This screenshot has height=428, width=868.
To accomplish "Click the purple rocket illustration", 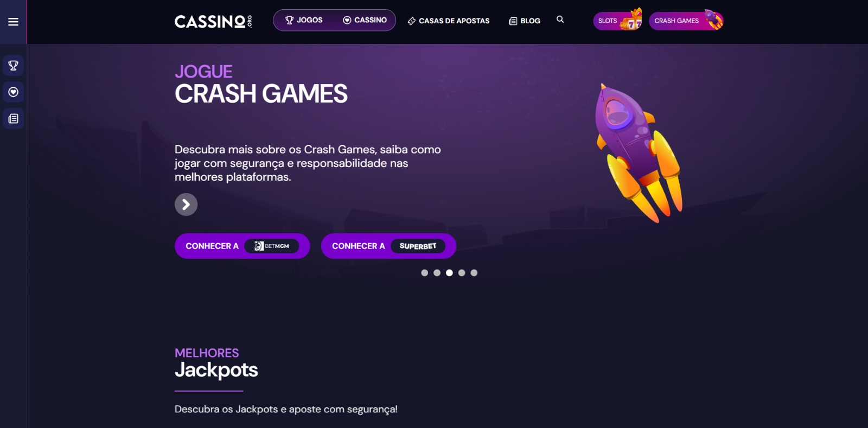I will [x=638, y=152].
